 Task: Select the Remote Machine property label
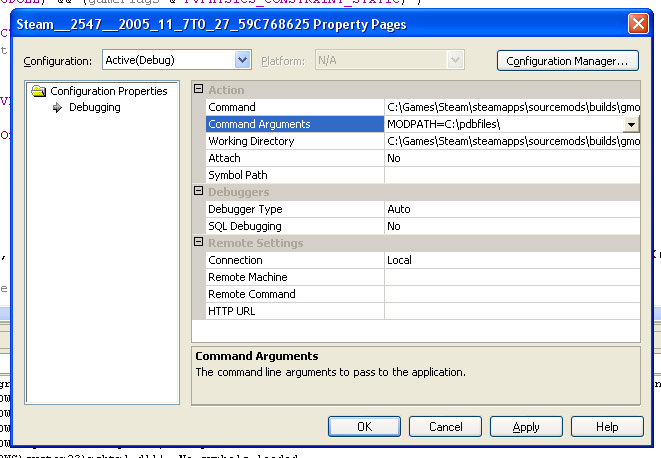coord(294,277)
